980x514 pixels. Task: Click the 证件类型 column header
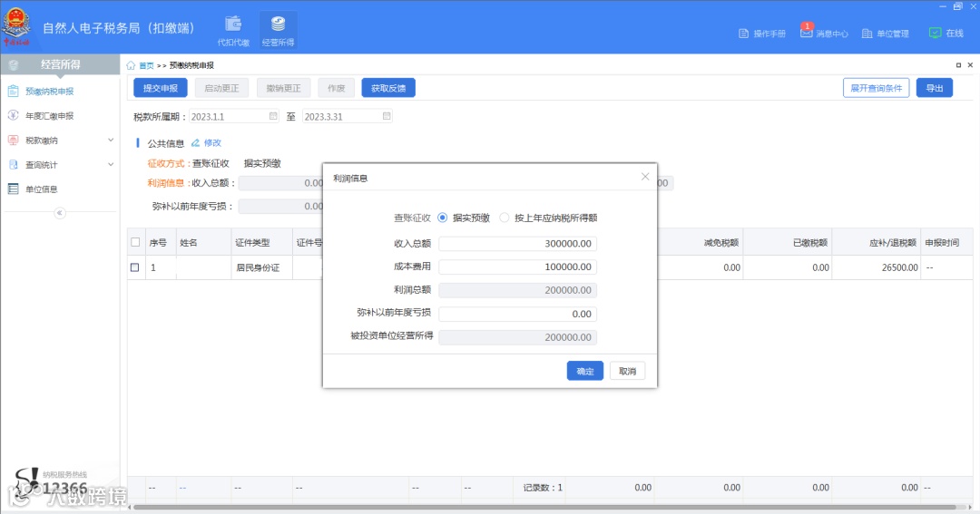pos(262,242)
